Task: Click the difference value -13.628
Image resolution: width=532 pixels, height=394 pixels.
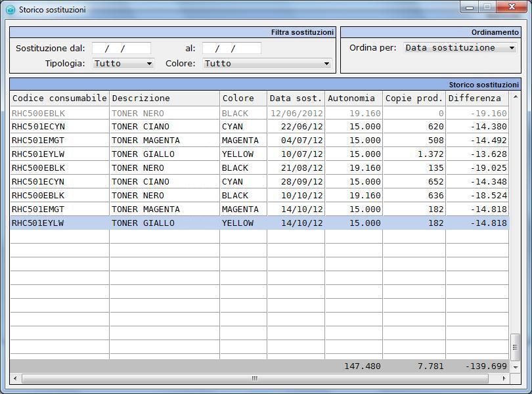Action: coord(489,154)
